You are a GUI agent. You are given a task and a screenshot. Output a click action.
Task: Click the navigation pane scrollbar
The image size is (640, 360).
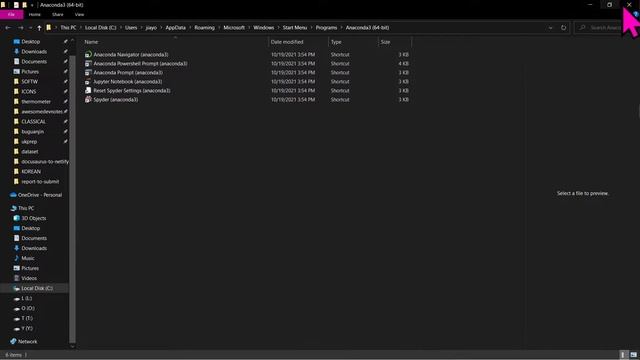72,198
